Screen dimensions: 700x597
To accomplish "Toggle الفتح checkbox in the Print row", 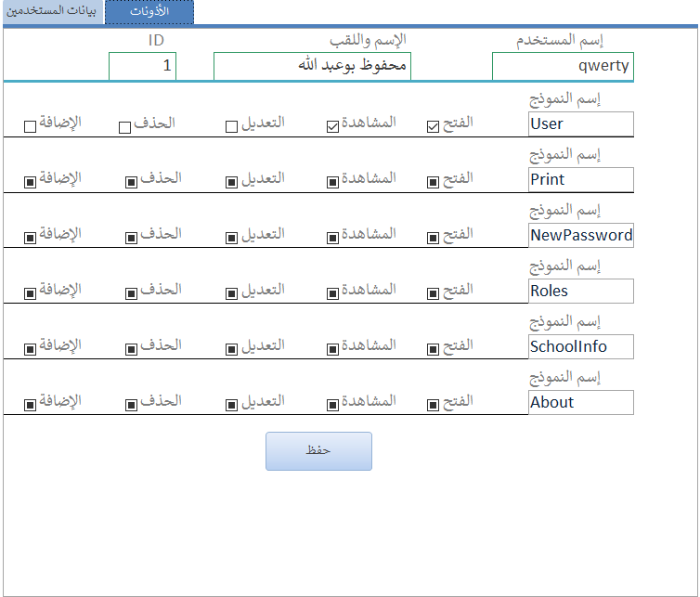I will (x=433, y=182).
